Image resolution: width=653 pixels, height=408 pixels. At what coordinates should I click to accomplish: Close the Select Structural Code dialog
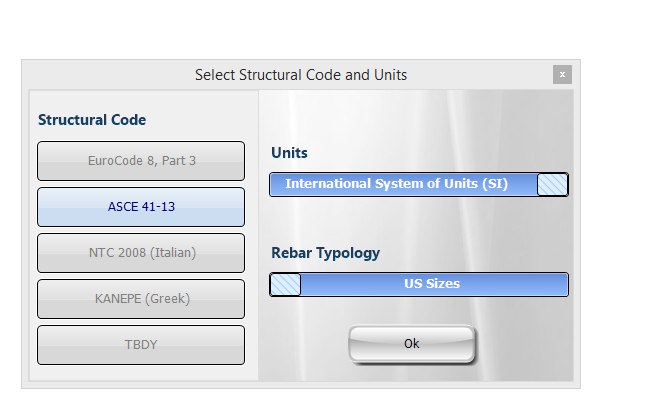tap(562, 75)
